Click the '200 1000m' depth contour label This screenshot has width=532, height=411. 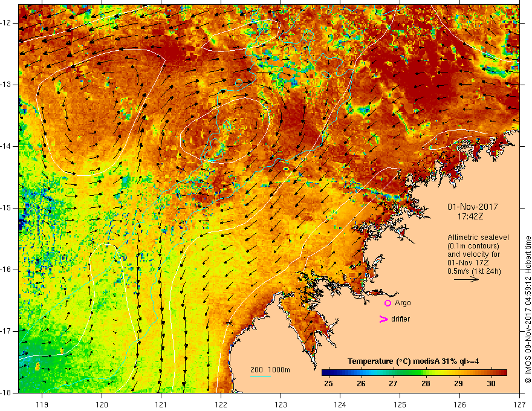pos(270,370)
